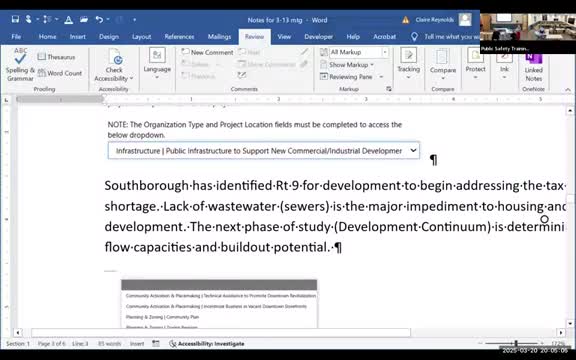Screen dimensions: 576x360
Task: Collapse the ribbon with the chevron
Action: (568, 89)
